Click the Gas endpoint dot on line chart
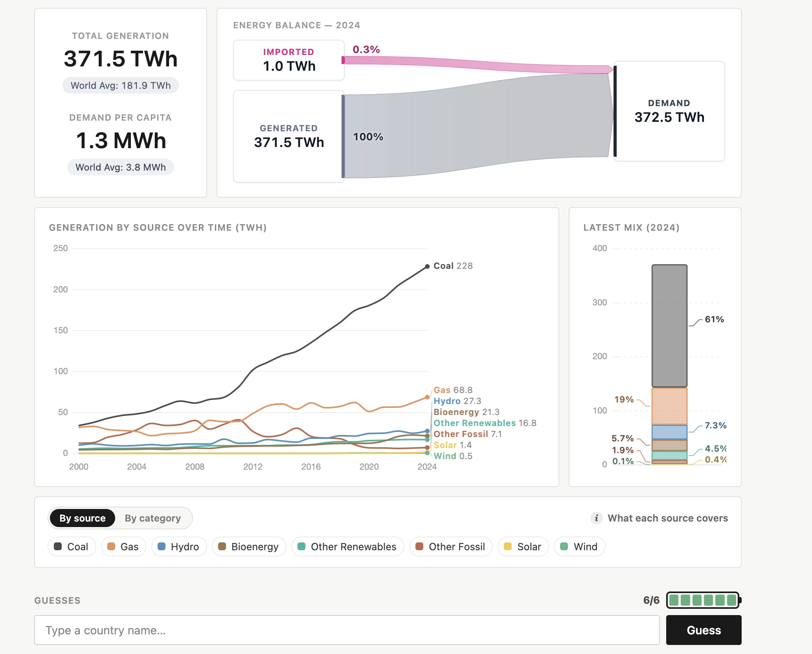The width and height of the screenshot is (812, 654). point(427,397)
